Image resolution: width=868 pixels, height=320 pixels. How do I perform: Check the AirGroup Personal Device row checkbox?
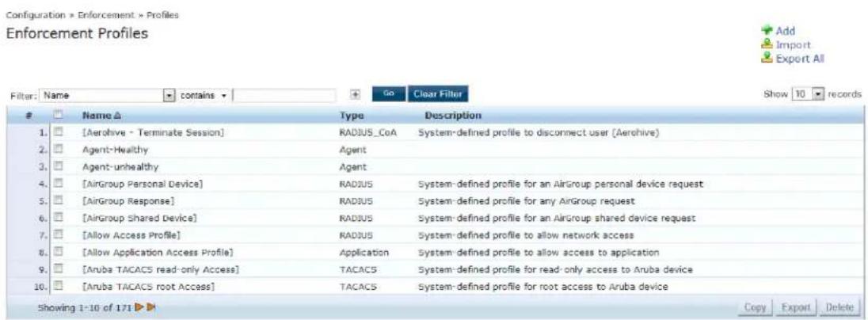(59, 184)
